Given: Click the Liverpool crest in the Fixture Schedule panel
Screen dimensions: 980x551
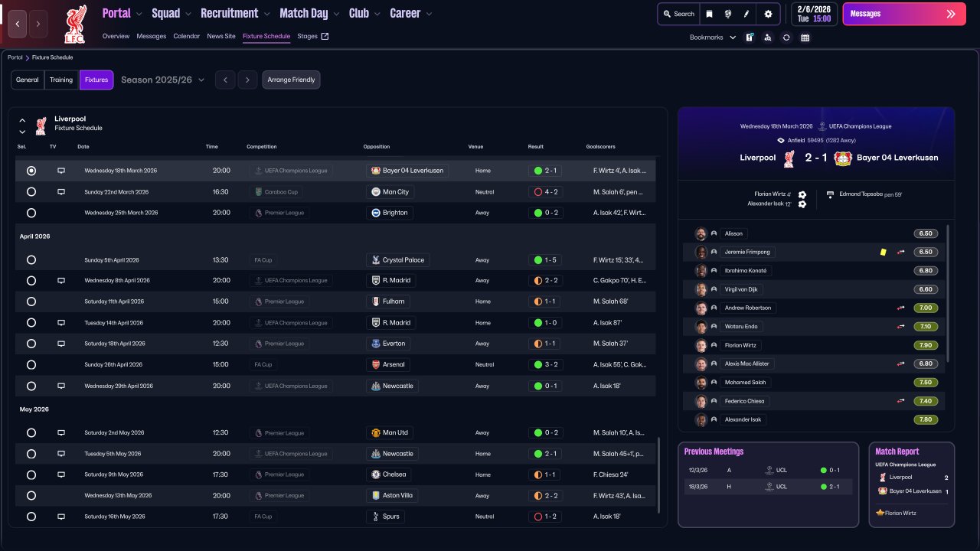Looking at the screenshot, I should [41, 126].
